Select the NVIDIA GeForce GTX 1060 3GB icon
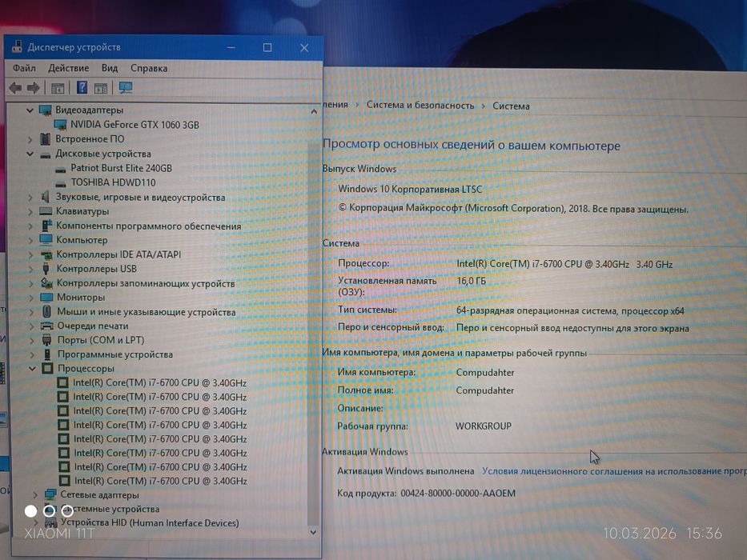Image resolution: width=747 pixels, height=560 pixels. [61, 125]
